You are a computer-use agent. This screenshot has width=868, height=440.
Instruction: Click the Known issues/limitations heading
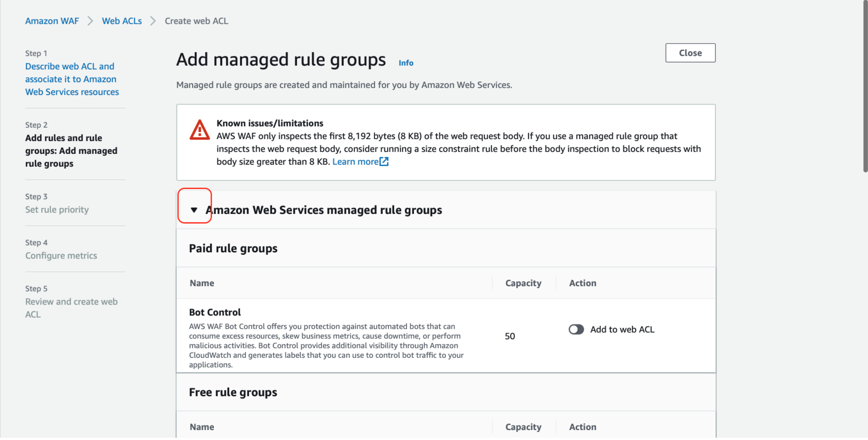(270, 123)
